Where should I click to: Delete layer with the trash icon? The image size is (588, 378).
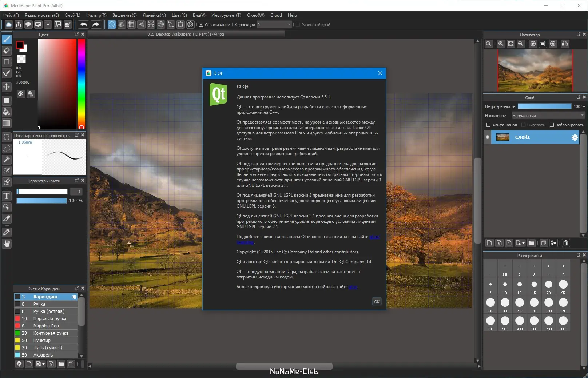(x=566, y=243)
